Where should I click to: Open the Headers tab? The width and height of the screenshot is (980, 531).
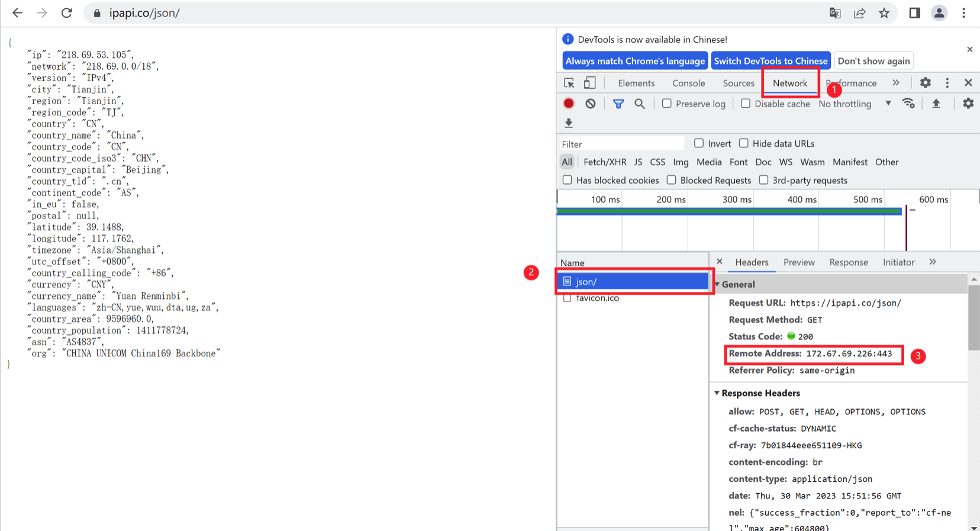click(x=752, y=262)
